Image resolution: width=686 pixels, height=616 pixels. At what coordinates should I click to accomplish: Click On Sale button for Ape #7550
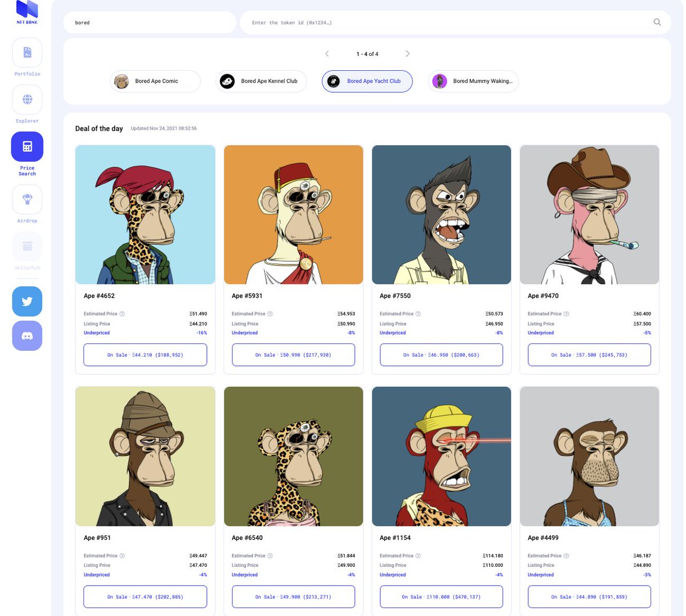441,355
